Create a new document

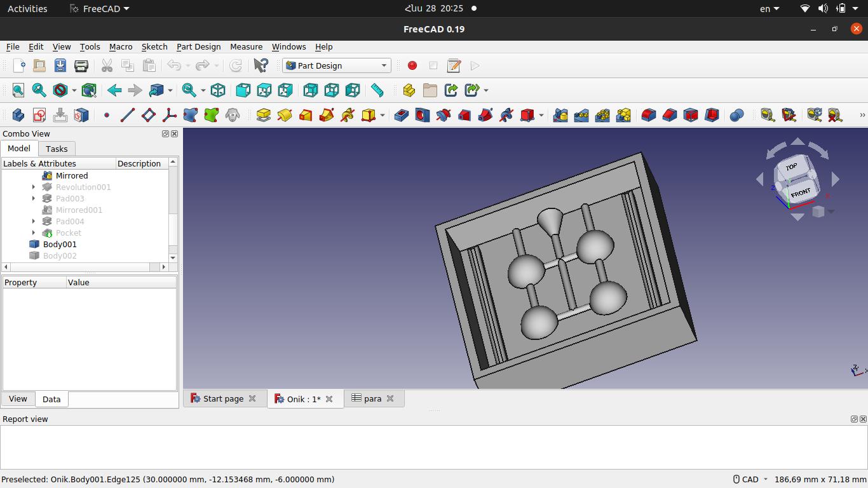pyautogui.click(x=18, y=65)
